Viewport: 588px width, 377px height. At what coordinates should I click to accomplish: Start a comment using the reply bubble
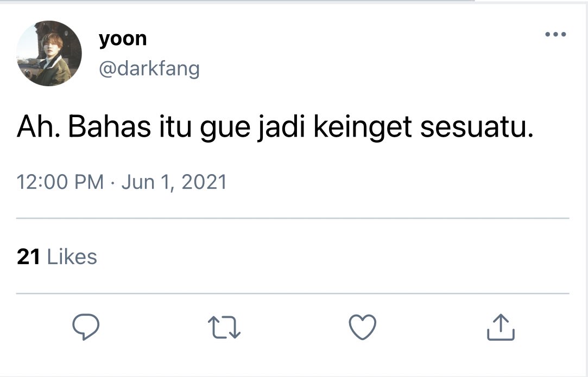coord(86,327)
